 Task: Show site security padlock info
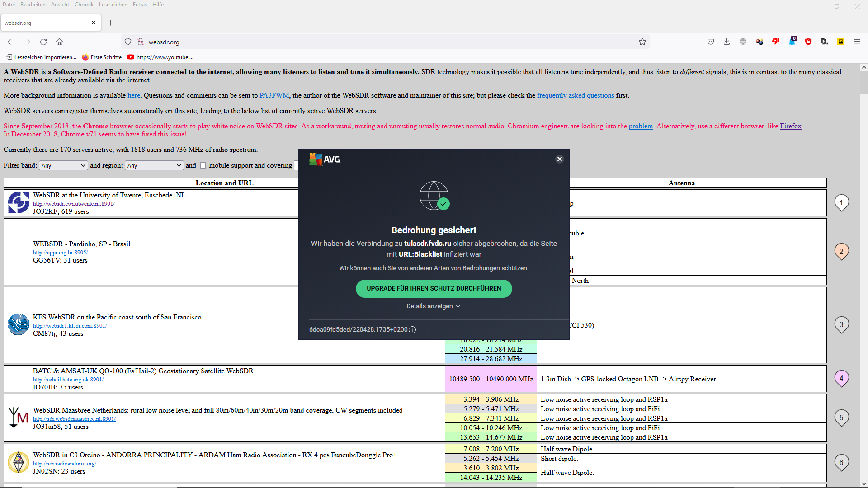[141, 42]
